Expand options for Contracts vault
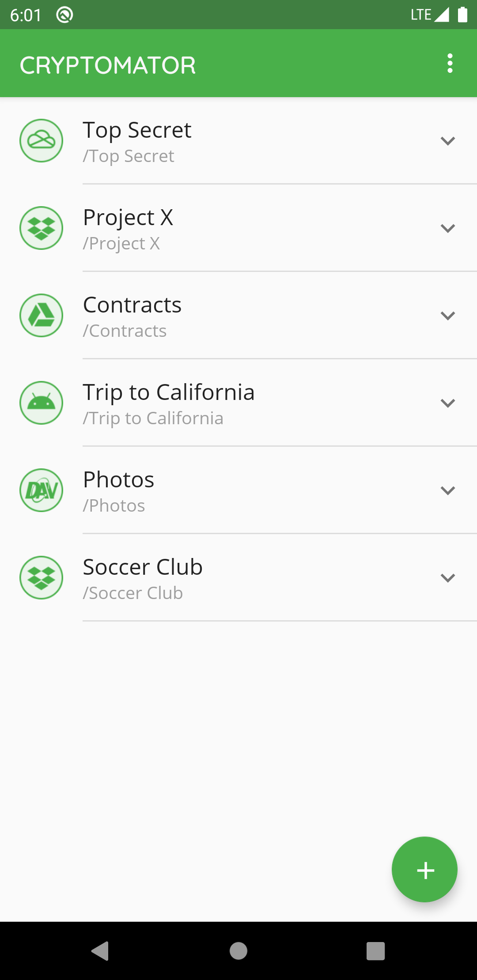 pyautogui.click(x=448, y=316)
